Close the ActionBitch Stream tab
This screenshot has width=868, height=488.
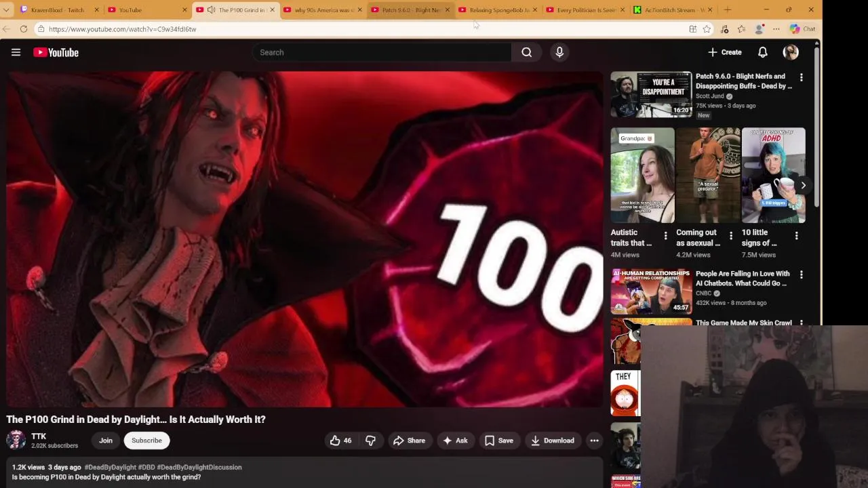tap(710, 10)
